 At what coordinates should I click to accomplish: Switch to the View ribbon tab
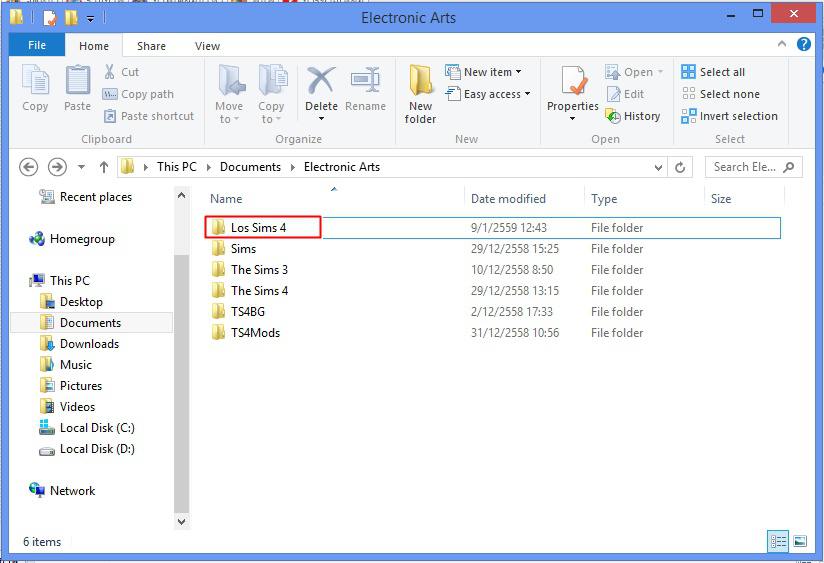tap(207, 46)
